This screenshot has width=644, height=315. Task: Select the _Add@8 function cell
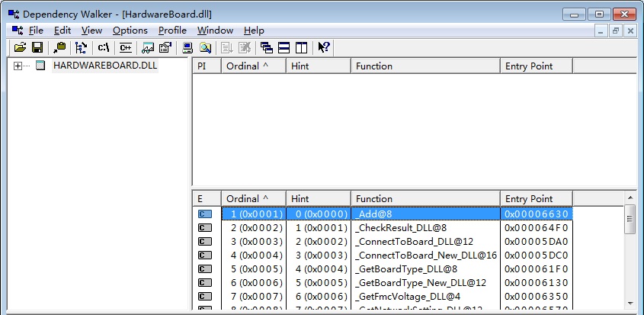click(x=426, y=214)
